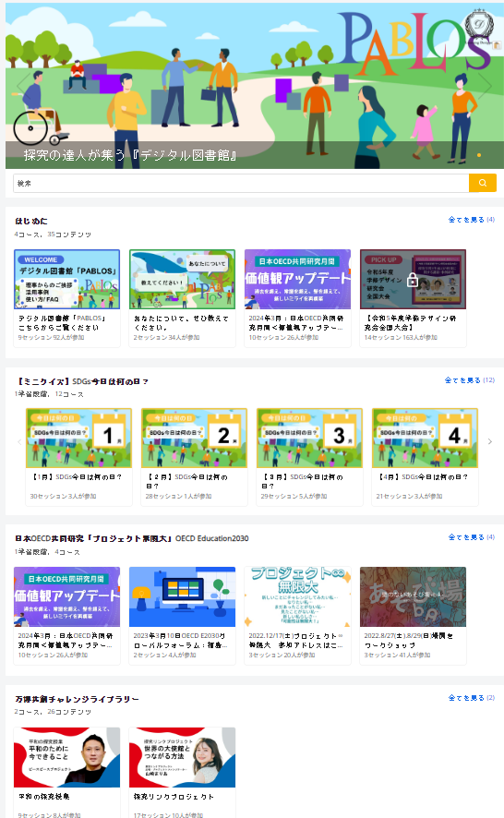
Task: Click title あなたについて、ぜひ教えてください。
Action: [181, 323]
